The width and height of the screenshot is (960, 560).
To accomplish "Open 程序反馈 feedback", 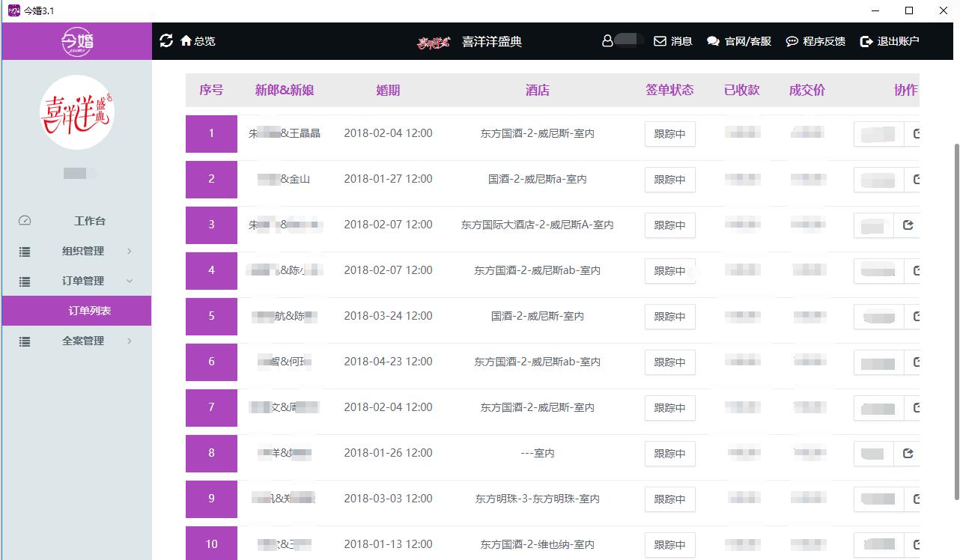I will click(815, 41).
